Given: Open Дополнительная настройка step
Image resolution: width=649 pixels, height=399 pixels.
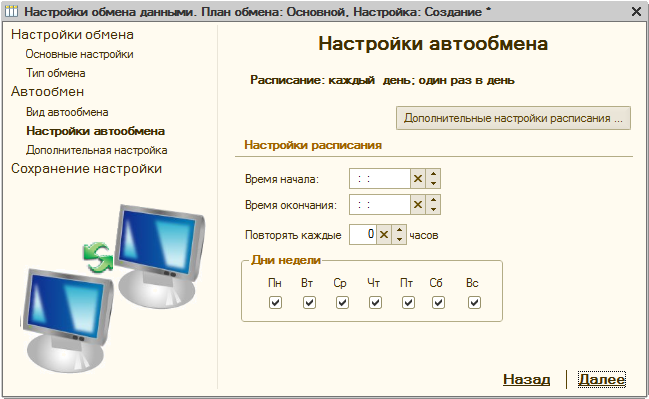Looking at the screenshot, I should (x=96, y=150).
